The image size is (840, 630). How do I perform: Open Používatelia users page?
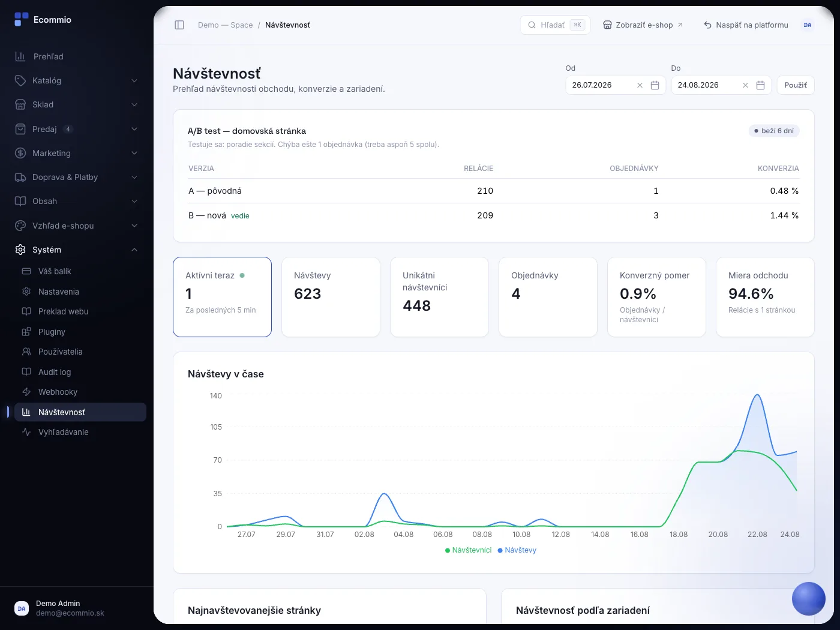[x=80, y=352]
